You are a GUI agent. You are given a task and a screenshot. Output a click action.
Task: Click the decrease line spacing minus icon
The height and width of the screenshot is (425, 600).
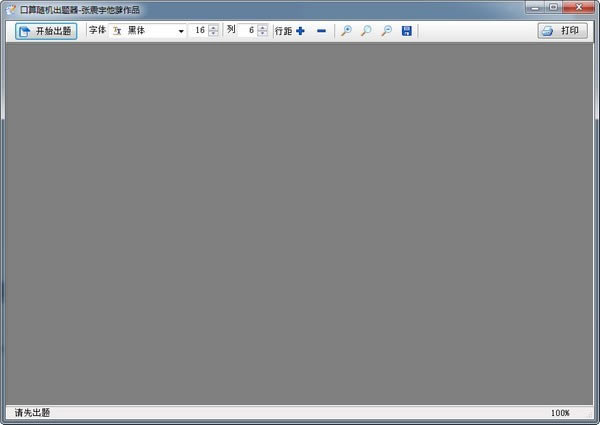[321, 31]
